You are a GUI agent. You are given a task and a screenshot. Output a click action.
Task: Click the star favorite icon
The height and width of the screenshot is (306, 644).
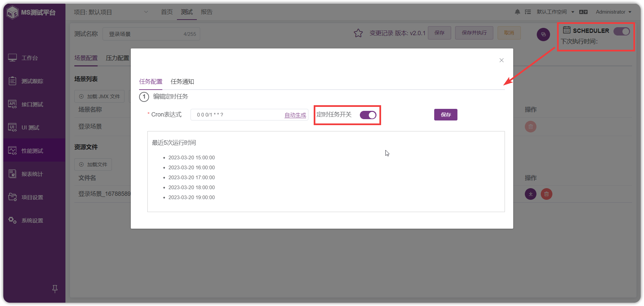(358, 33)
